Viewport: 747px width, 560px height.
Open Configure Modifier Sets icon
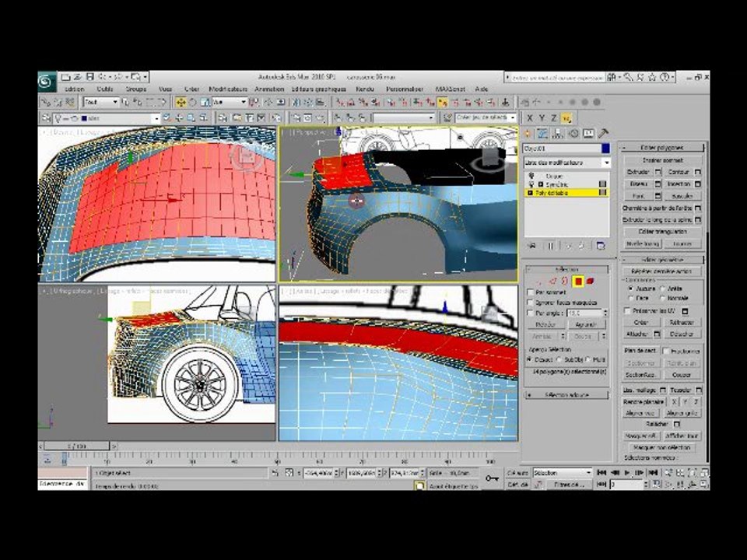click(x=601, y=246)
